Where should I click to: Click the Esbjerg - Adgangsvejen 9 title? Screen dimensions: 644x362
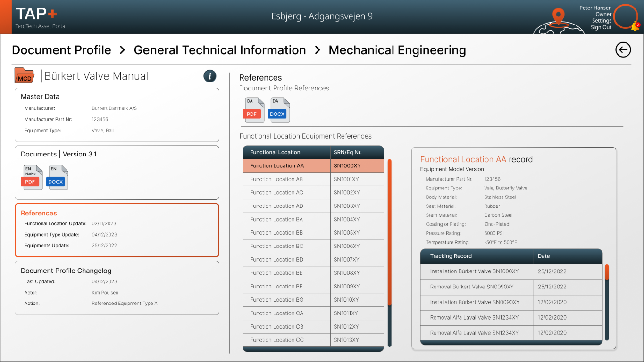pos(322,16)
